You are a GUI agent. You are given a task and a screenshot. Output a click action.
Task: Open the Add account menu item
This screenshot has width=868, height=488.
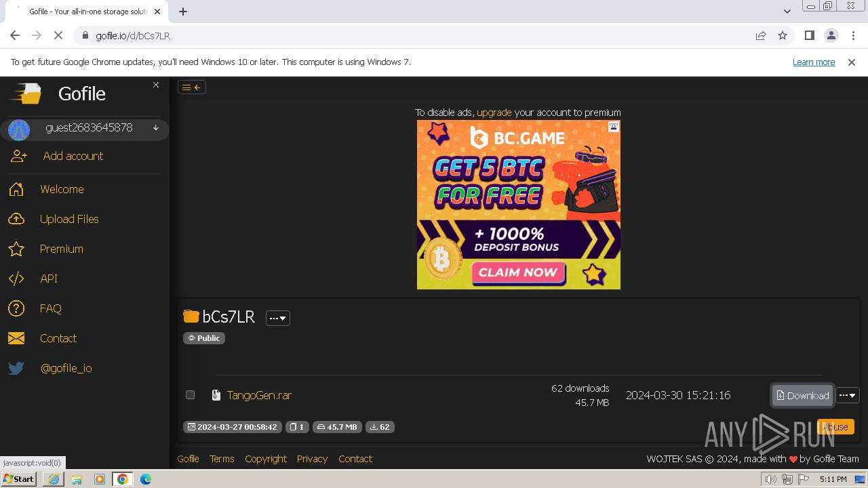[x=73, y=156]
